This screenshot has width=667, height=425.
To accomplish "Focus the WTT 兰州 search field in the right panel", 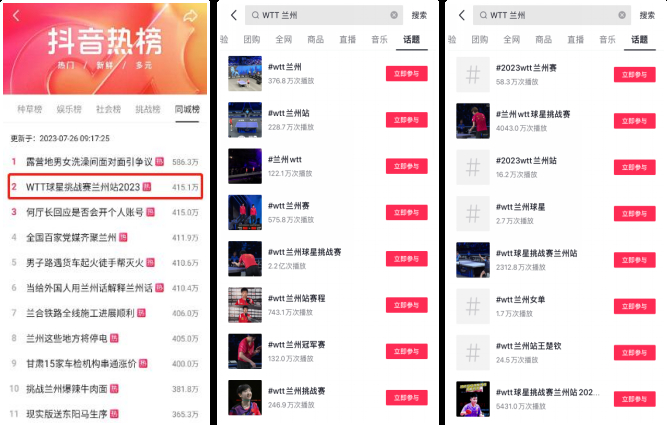I will [x=552, y=15].
